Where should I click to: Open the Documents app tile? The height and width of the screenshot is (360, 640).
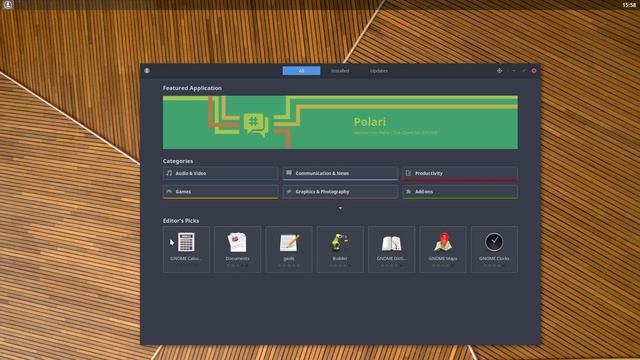click(x=238, y=249)
